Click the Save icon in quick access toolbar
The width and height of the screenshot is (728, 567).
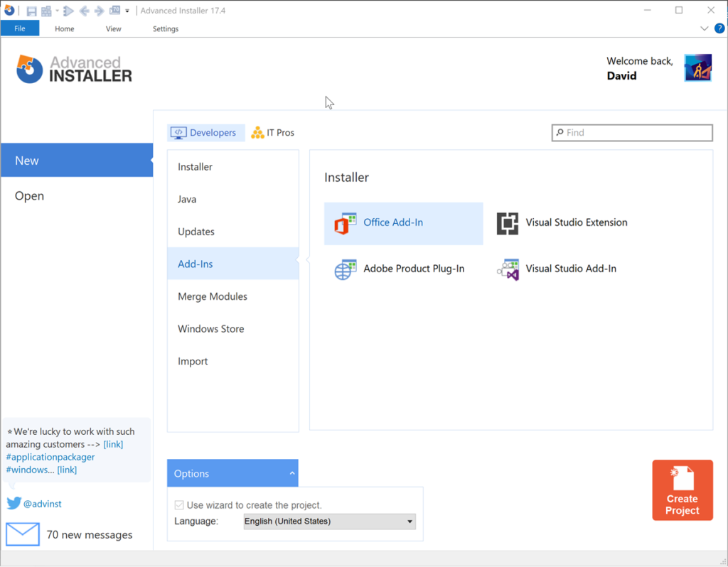pos(31,11)
